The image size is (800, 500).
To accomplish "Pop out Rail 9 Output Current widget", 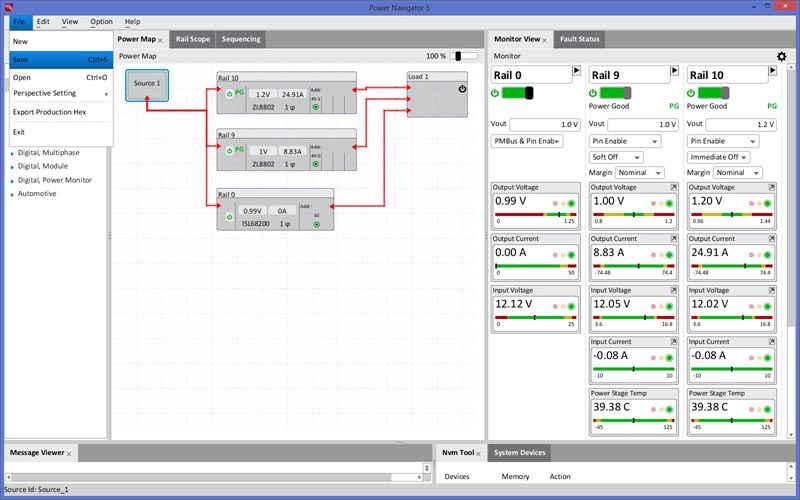I will tap(674, 239).
